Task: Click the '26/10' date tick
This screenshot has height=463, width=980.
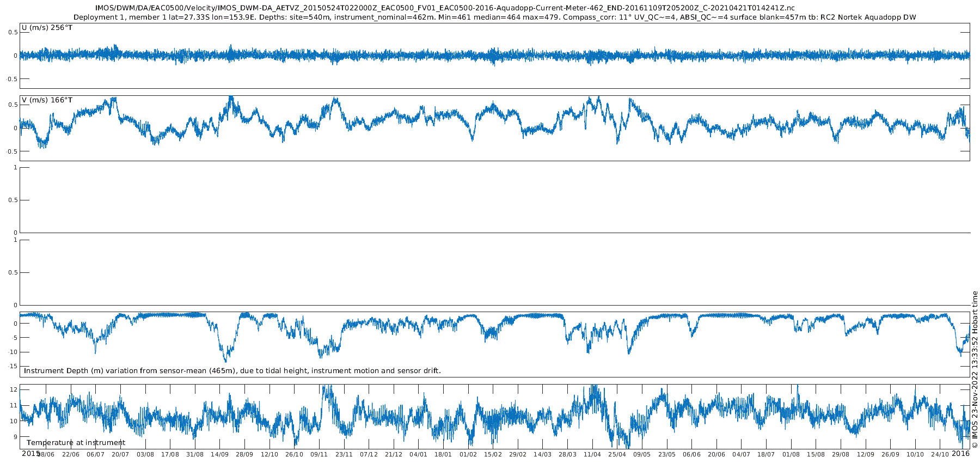Action: click(294, 455)
